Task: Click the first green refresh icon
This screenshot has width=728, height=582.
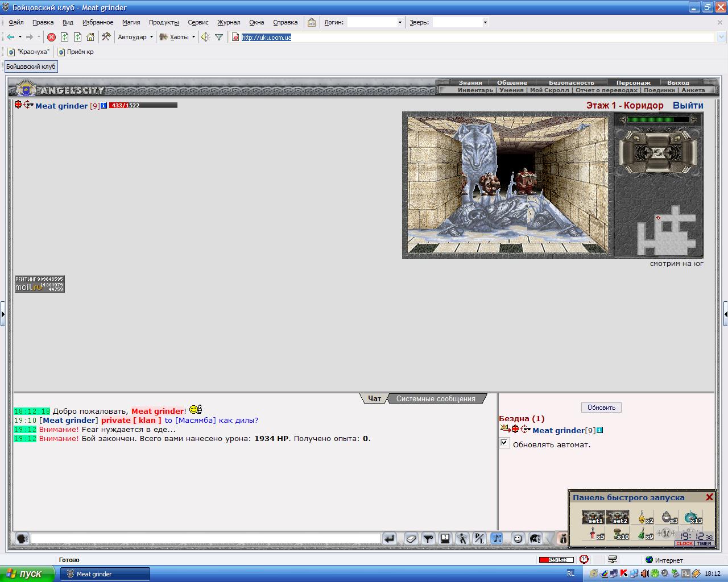Action: click(x=64, y=37)
